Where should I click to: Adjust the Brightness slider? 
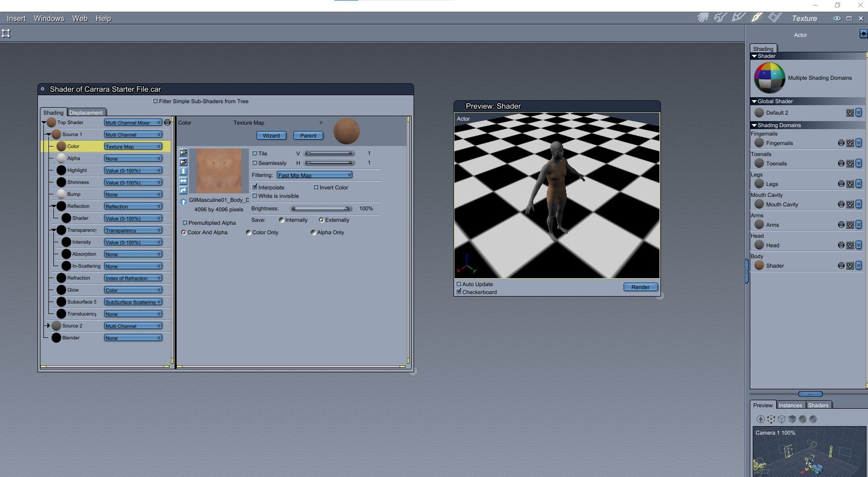[322, 208]
